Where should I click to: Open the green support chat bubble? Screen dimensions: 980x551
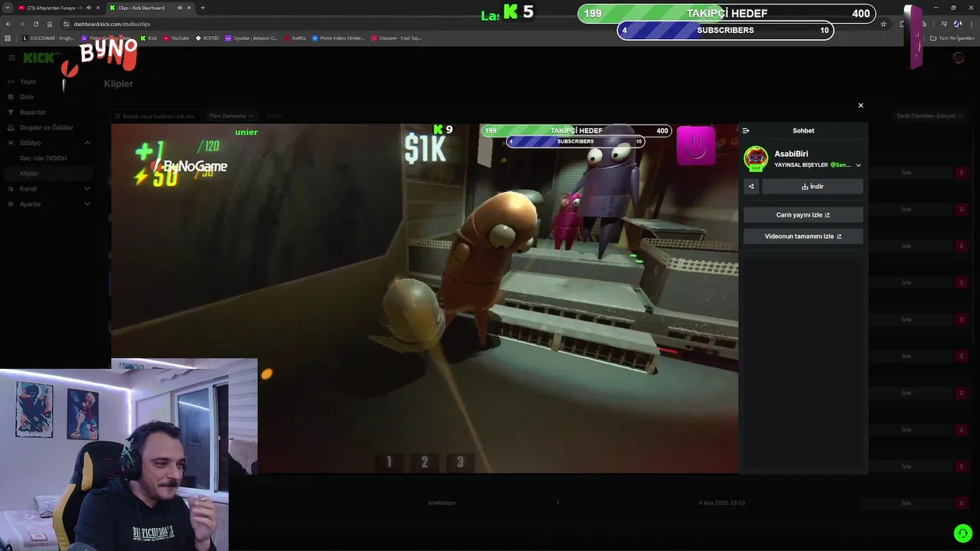[x=962, y=533]
